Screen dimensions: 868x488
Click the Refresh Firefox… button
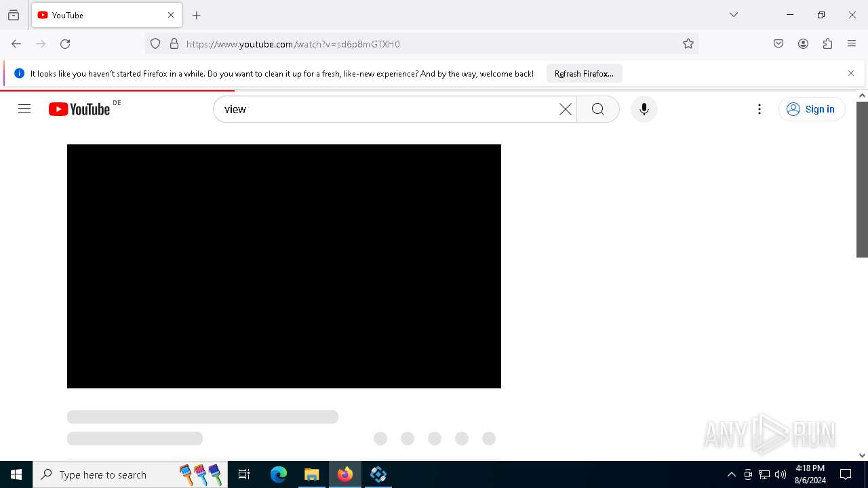584,73
